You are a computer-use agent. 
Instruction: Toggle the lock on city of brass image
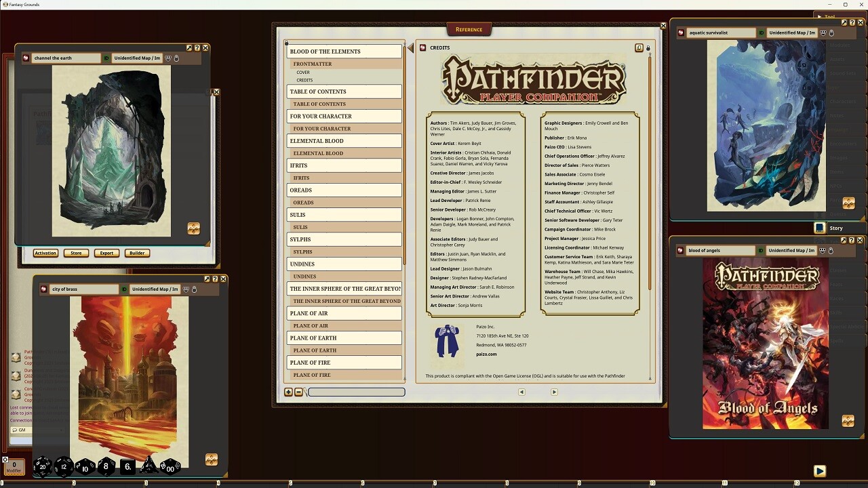point(194,289)
